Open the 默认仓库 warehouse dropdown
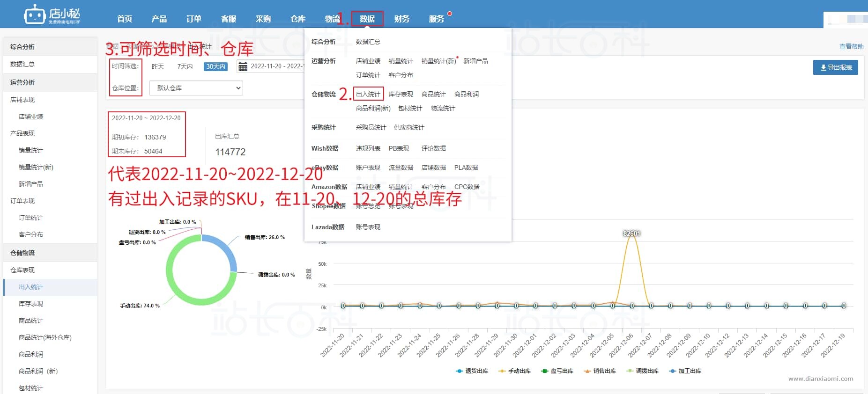The width and height of the screenshot is (868, 394). [196, 88]
